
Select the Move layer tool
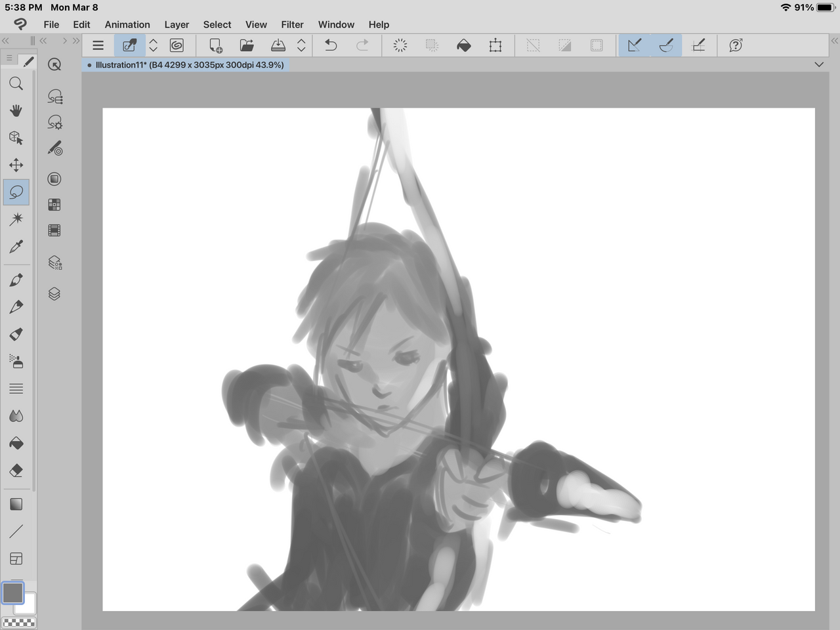pyautogui.click(x=16, y=165)
